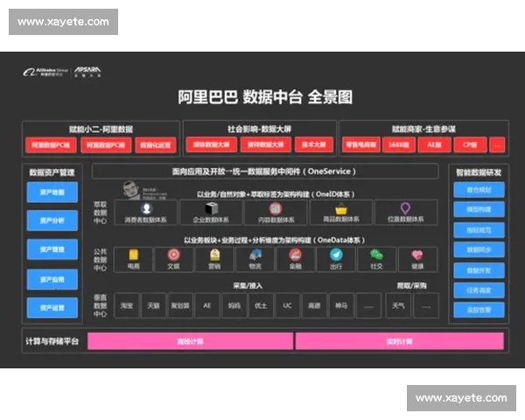Screen dimensions: 525x420
Task: Click the teal 出行 travel paper-plane icon
Action: [x=336, y=255]
